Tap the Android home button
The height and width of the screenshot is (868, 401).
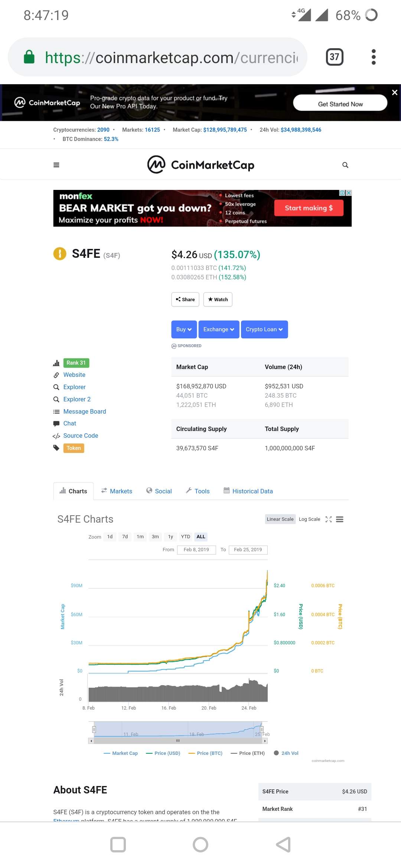click(x=200, y=845)
